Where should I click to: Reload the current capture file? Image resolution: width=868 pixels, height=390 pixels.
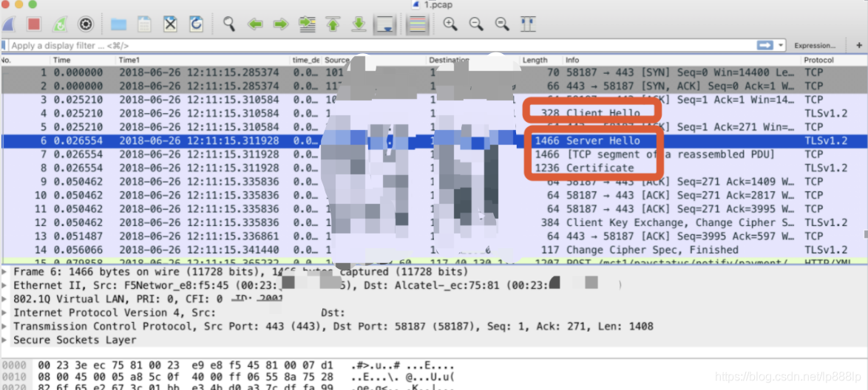point(196,24)
